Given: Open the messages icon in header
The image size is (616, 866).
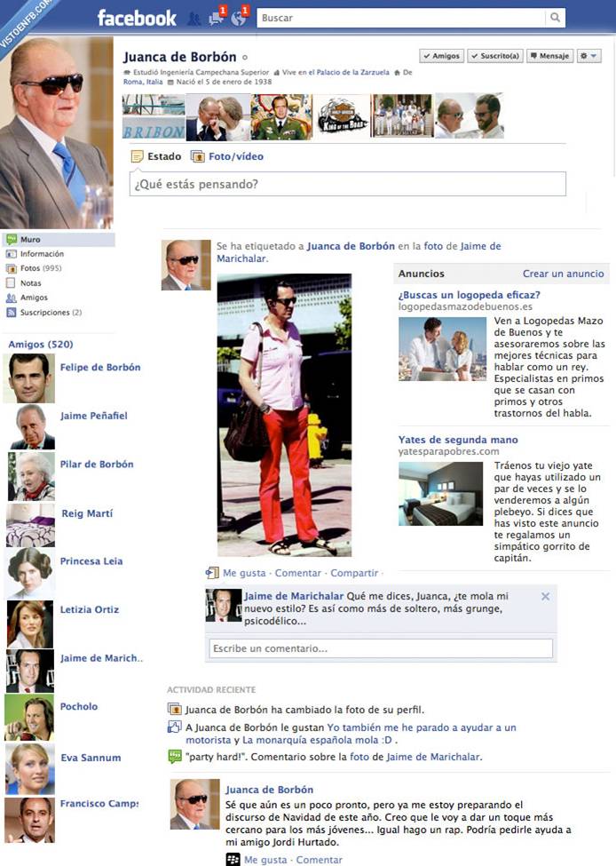Looking at the screenshot, I should pos(216,18).
